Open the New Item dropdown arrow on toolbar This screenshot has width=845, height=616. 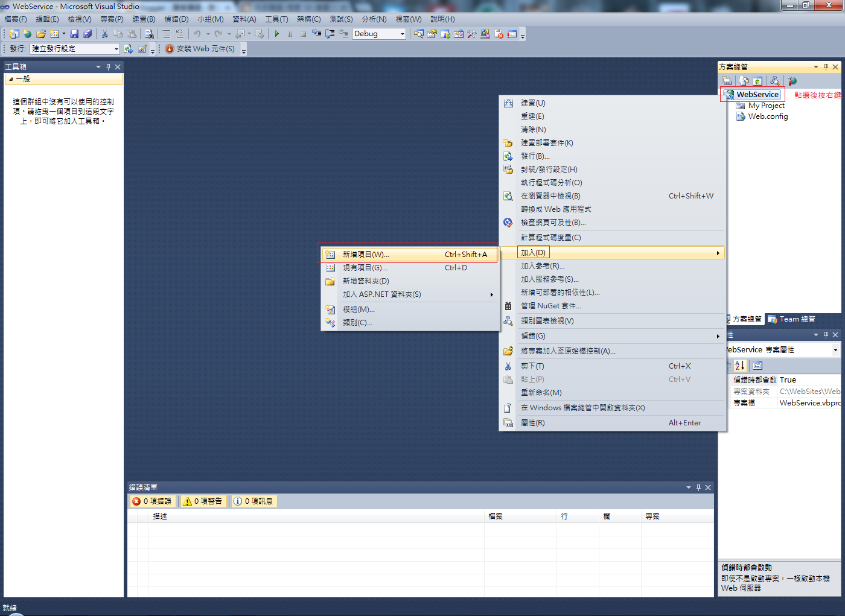tap(64, 34)
